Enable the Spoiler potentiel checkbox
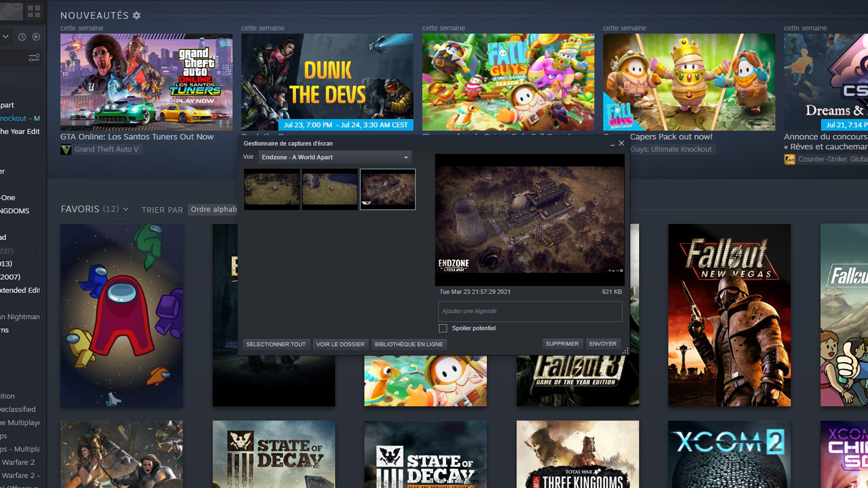This screenshot has width=868, height=488. pos(442,328)
